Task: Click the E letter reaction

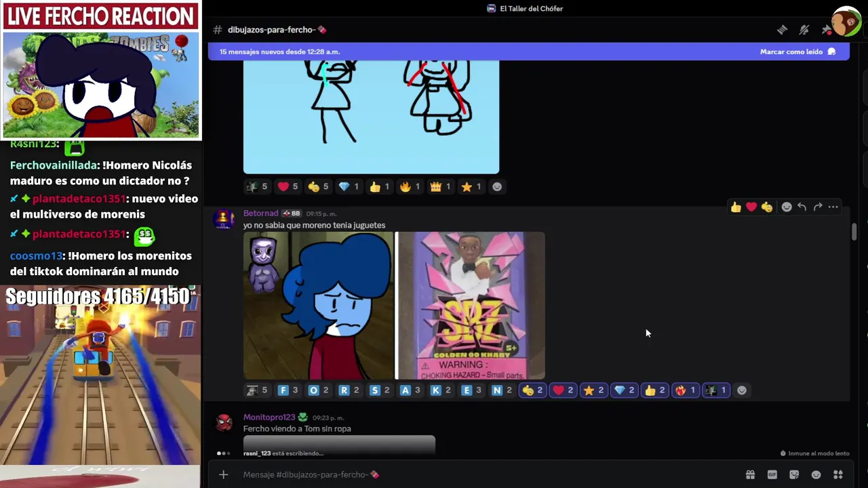Action: [471, 390]
